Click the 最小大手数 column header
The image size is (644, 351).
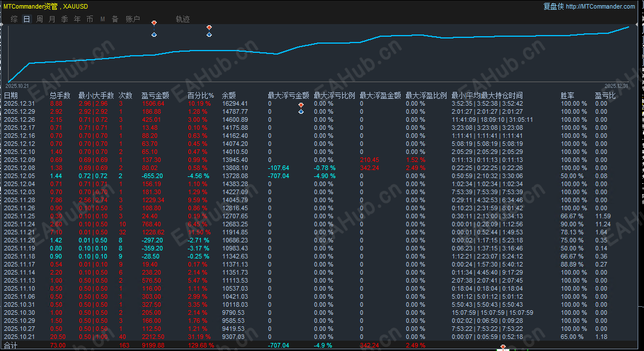point(96,95)
